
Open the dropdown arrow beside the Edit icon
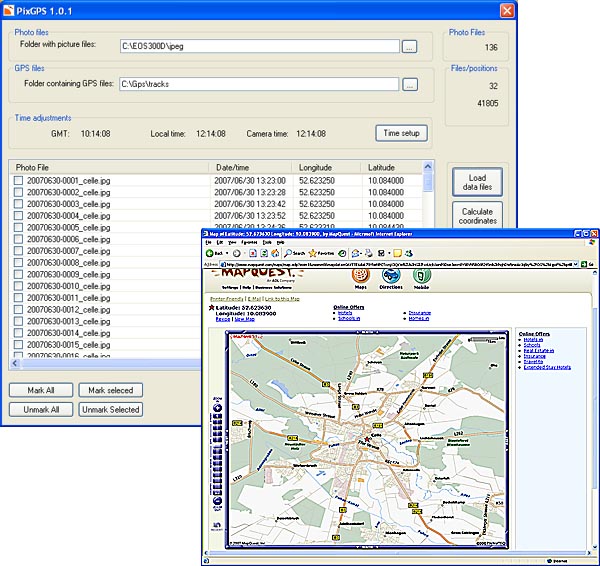(x=389, y=253)
